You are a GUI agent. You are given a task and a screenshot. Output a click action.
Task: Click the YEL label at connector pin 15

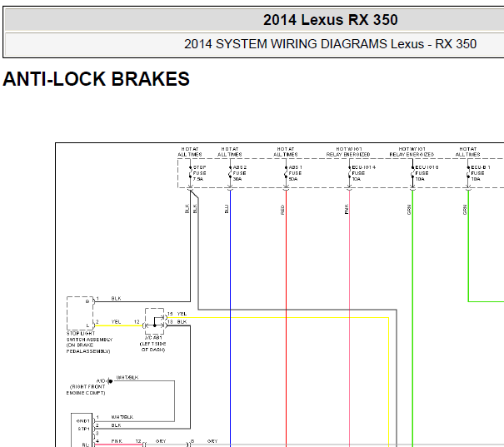point(182,314)
